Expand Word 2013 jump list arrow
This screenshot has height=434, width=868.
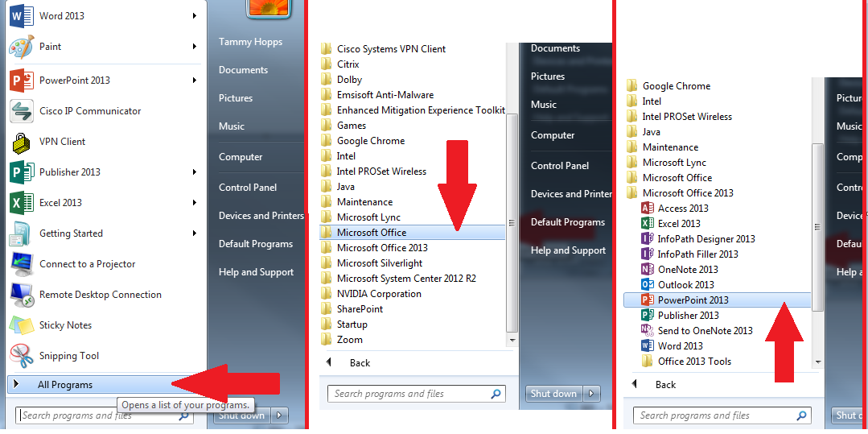click(195, 16)
